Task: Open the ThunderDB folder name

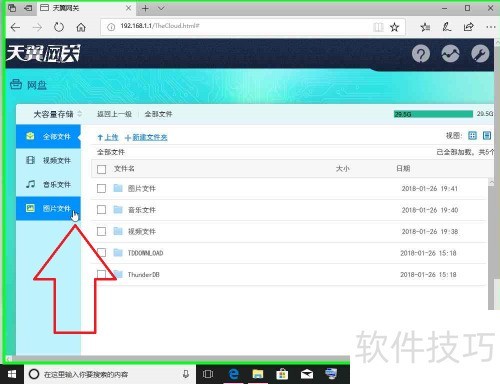Action: coord(144,275)
